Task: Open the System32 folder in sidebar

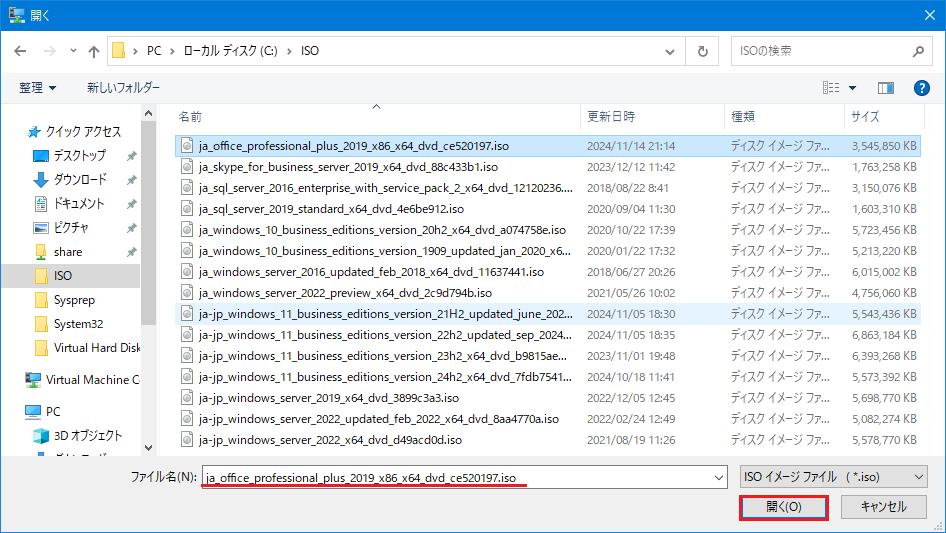Action: click(78, 324)
